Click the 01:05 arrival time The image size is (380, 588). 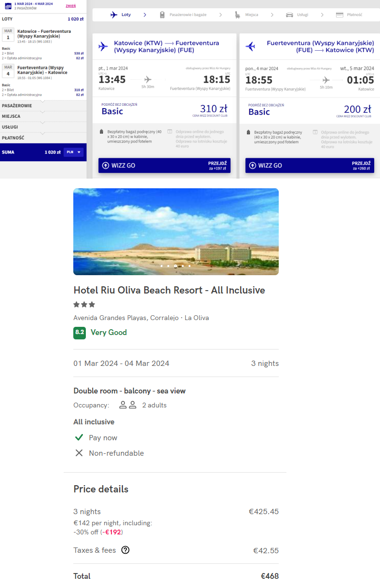[x=360, y=80]
